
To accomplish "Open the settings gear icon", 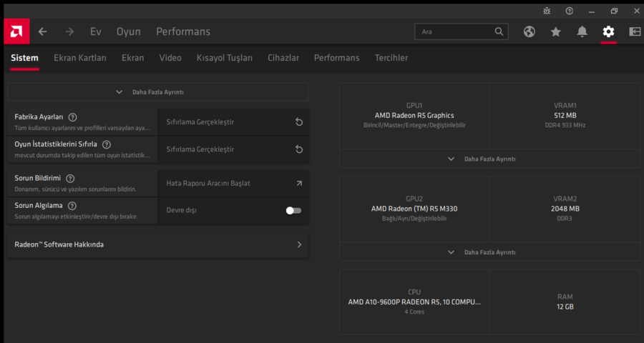I will [608, 31].
